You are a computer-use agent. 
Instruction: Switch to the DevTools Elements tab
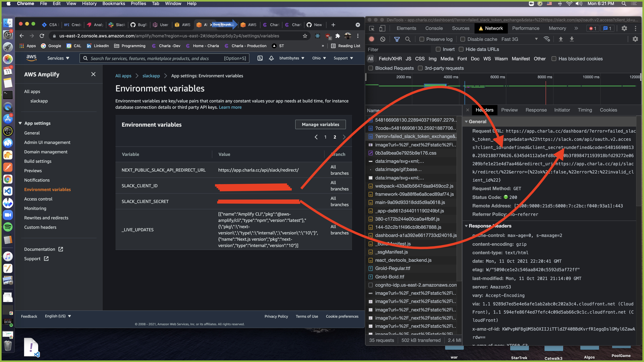pos(406,28)
